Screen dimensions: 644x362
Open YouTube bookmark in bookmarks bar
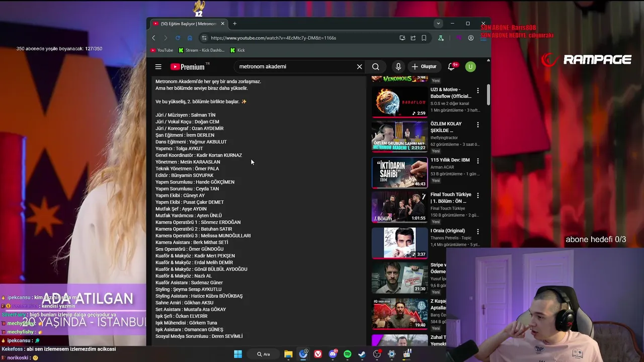(x=162, y=50)
